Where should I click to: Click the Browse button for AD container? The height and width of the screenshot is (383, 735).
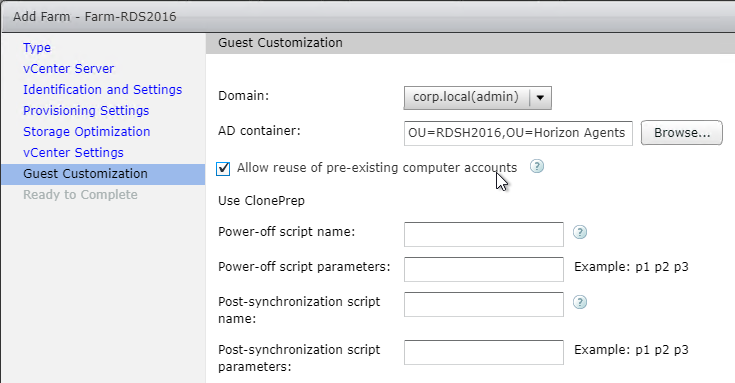(682, 133)
